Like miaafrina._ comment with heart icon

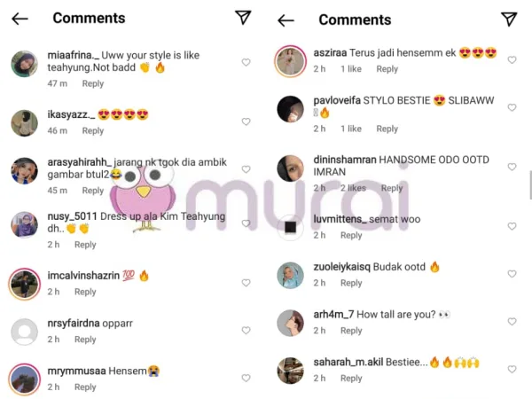click(246, 62)
